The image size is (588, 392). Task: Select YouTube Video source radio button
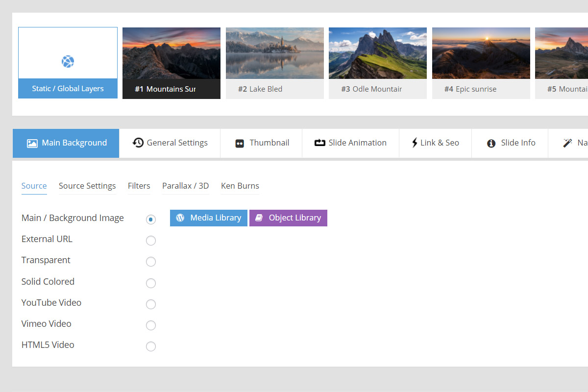coord(151,304)
